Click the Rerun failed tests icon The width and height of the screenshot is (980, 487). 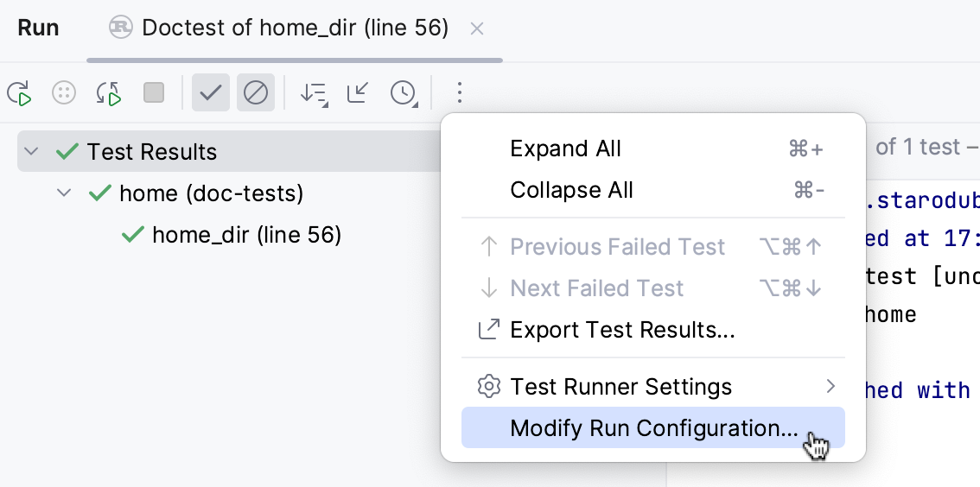tap(64, 92)
